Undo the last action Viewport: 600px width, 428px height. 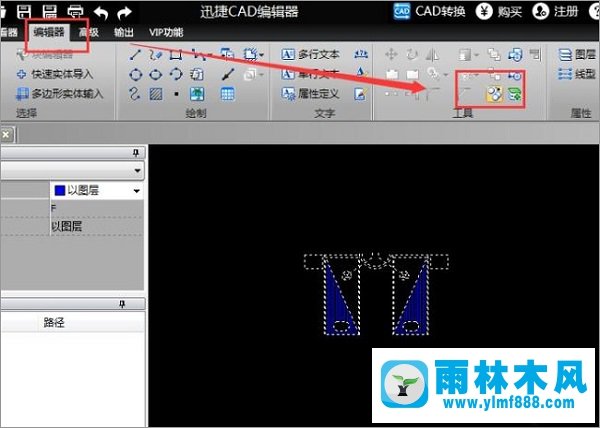click(x=101, y=13)
